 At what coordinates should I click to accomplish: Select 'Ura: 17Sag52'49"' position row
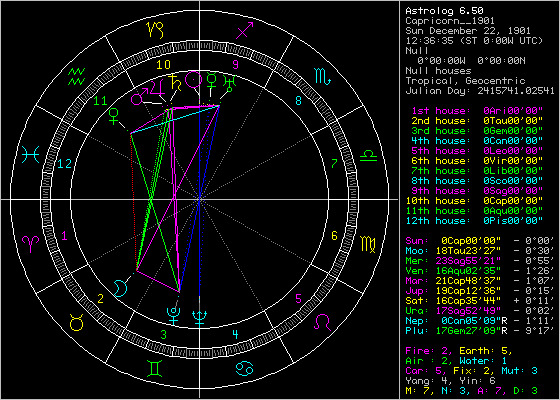(480, 311)
